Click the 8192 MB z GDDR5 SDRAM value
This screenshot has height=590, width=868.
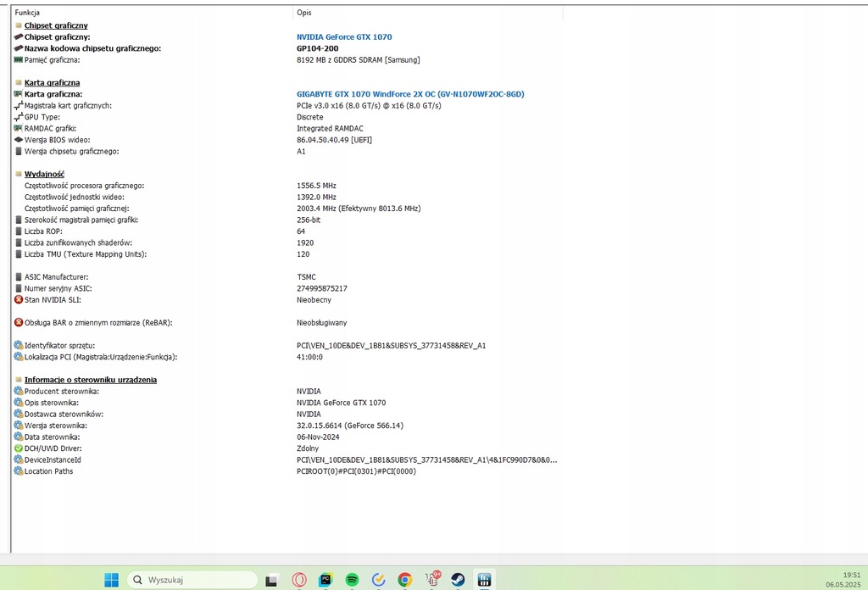(359, 60)
